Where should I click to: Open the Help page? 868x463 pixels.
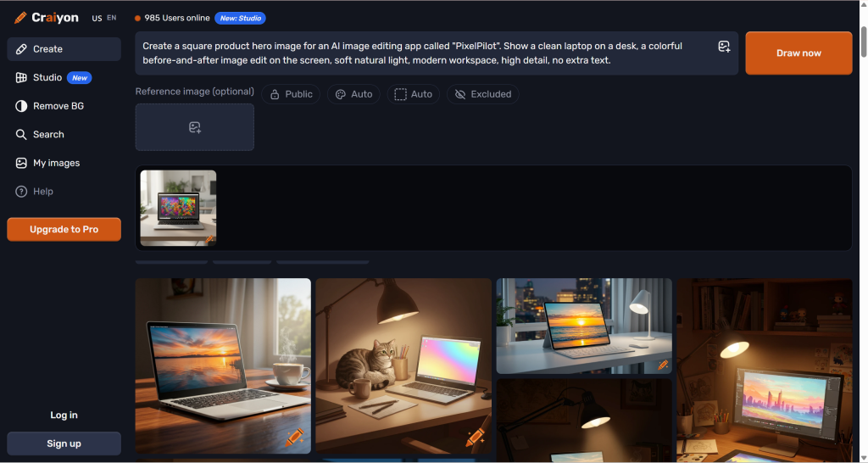(x=64, y=192)
